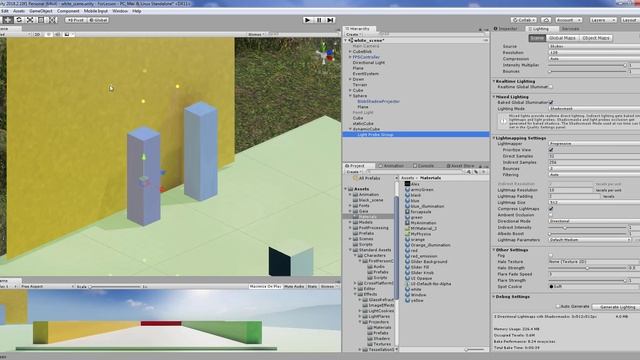This screenshot has width=640, height=360.
Task: Select the Scale tool in the toolbar
Action: click(30, 20)
